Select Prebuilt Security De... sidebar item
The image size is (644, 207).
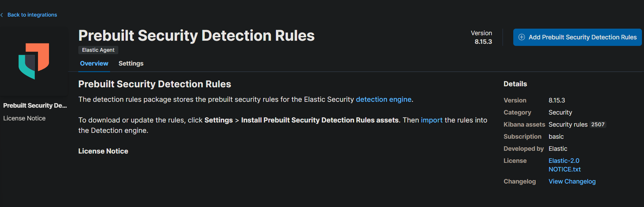[35, 106]
